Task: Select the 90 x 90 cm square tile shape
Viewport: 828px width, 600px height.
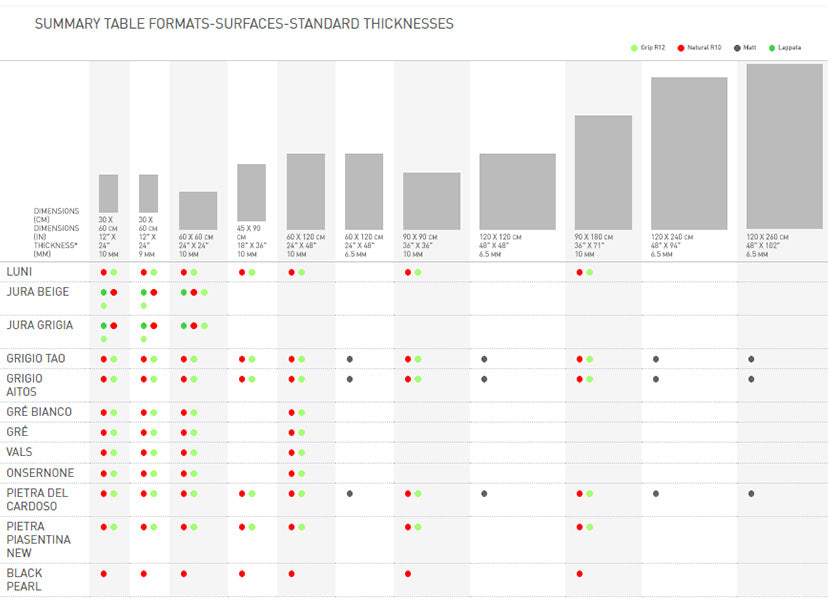Action: point(431,201)
